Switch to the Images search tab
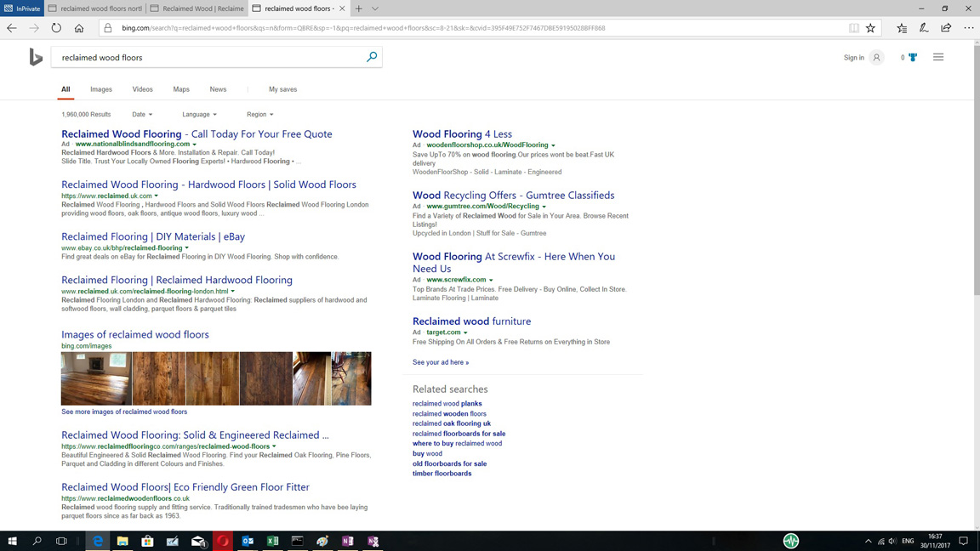The image size is (980, 551). tap(100, 89)
